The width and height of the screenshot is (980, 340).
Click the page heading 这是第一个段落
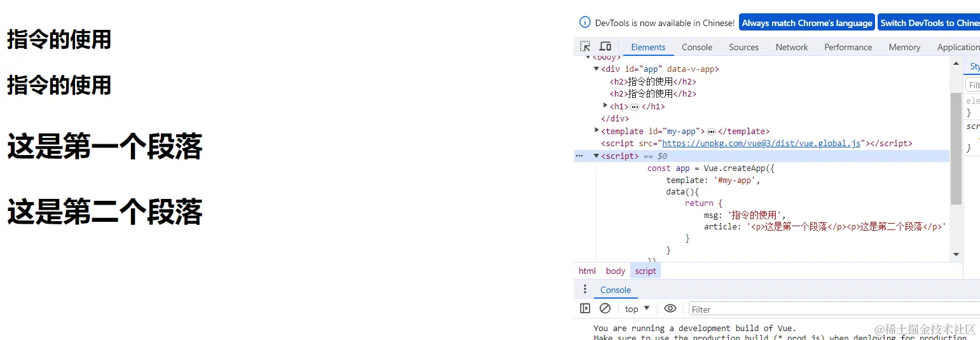[x=105, y=147]
